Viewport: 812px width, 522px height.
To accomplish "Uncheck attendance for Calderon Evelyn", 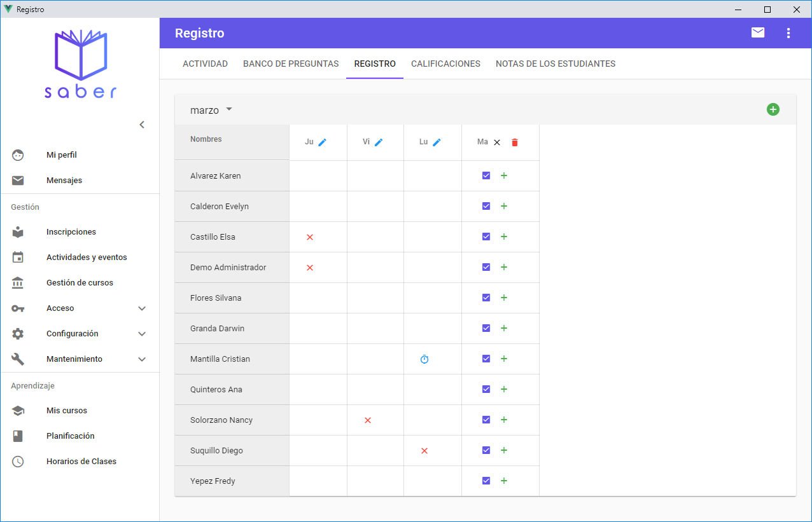I will 486,206.
